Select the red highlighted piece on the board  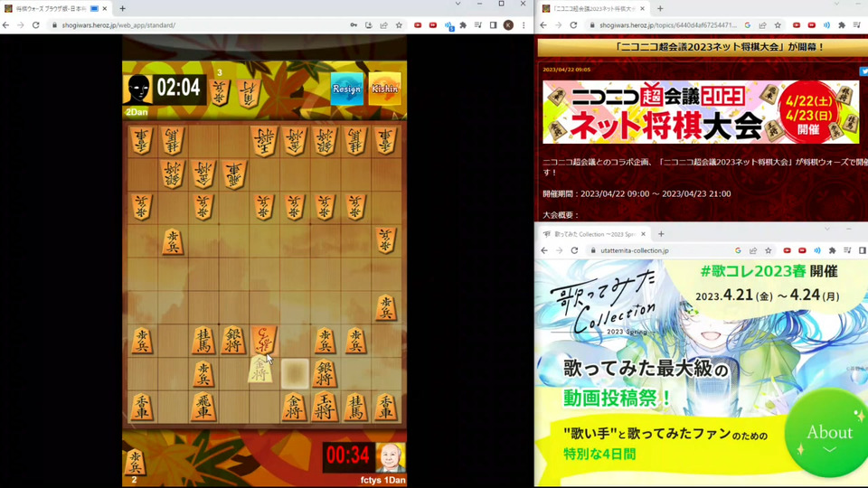click(263, 340)
